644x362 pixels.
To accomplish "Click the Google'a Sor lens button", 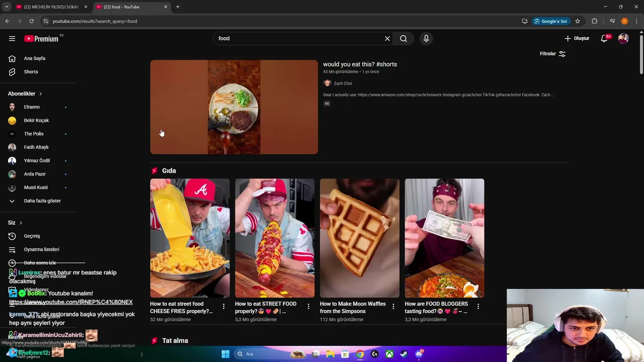I will [x=551, y=21].
